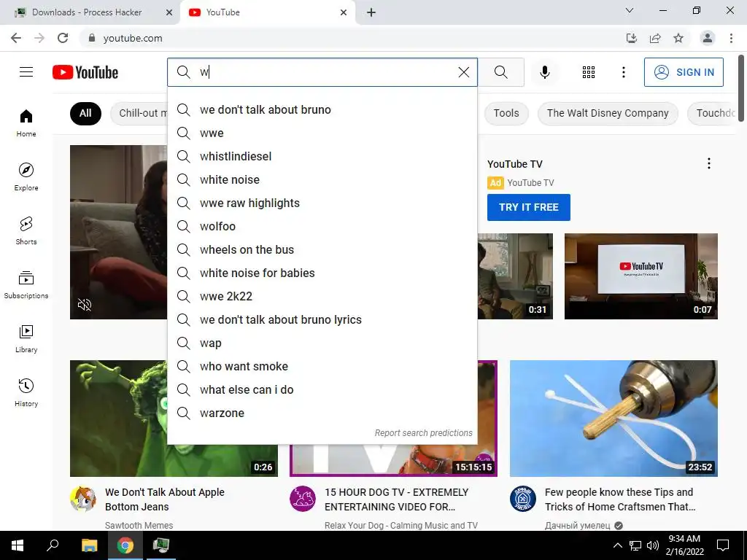The image size is (747, 560).
Task: Choose 'white noise for babies' suggestion
Action: tap(322, 273)
